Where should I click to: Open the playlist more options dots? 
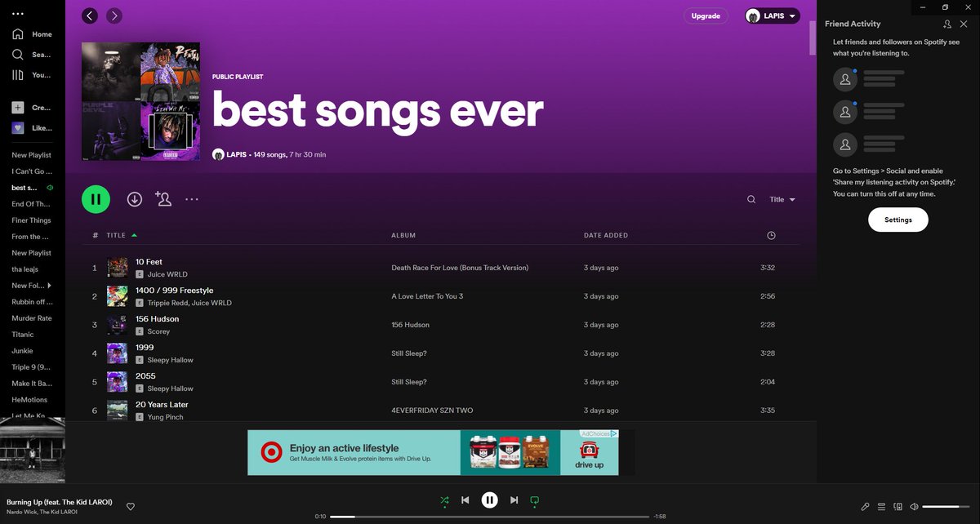click(x=192, y=199)
